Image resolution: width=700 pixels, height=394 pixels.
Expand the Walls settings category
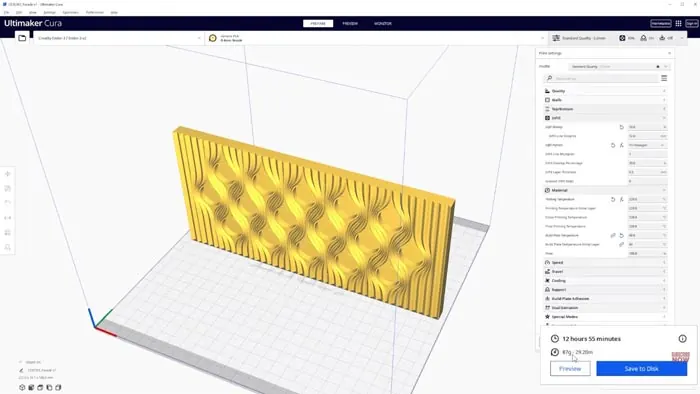click(605, 100)
